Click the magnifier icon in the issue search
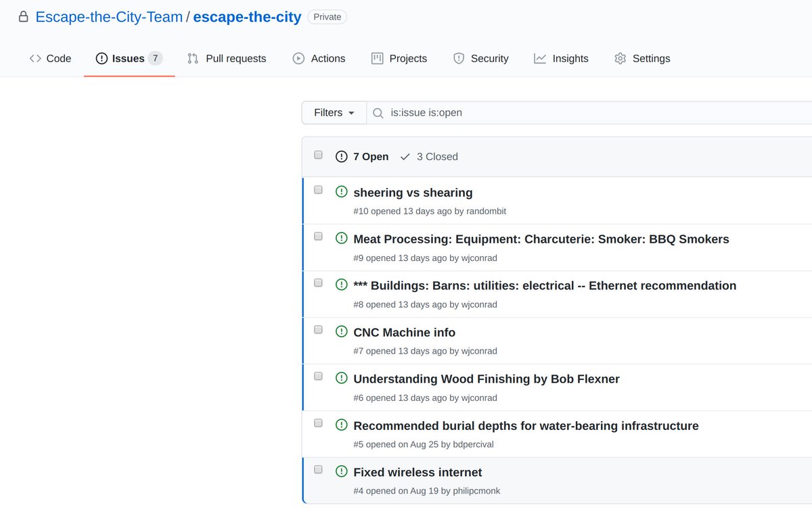This screenshot has height=526, width=812. pos(378,113)
